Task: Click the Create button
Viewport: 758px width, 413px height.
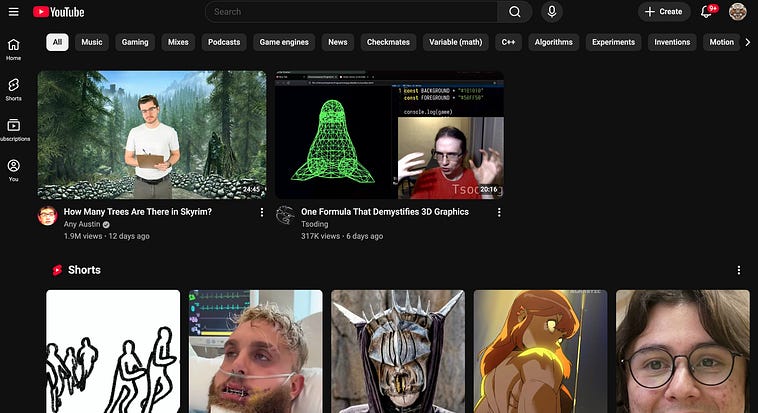Action: pos(664,12)
